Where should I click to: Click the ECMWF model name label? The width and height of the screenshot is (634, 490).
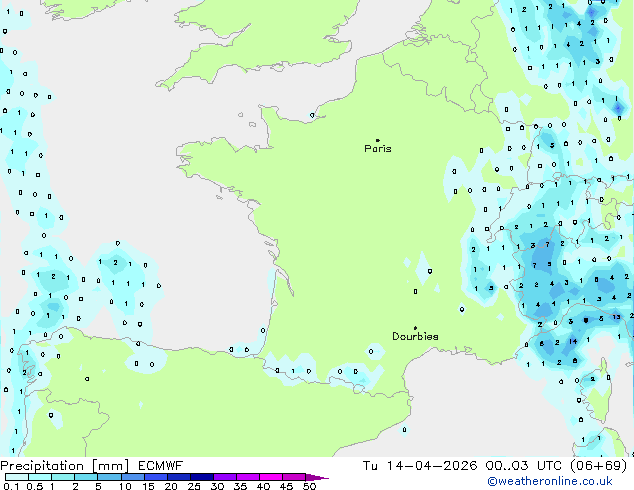[x=161, y=466]
